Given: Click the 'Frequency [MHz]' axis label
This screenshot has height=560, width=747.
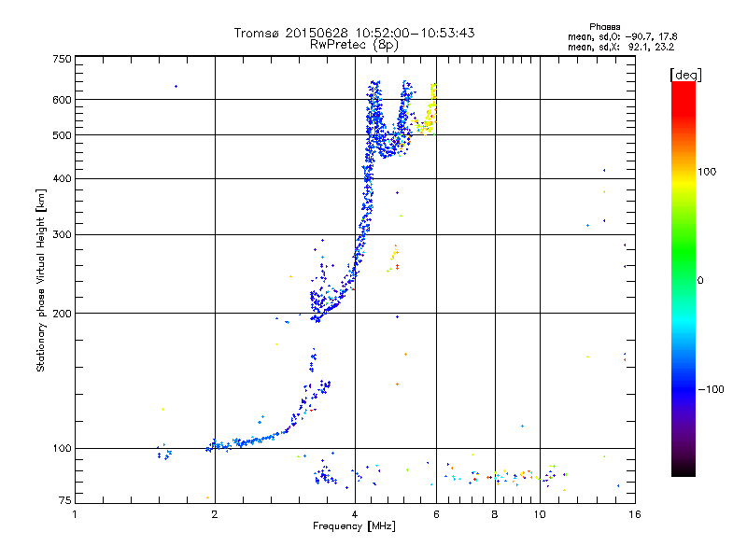Looking at the screenshot, I should click(x=354, y=526).
